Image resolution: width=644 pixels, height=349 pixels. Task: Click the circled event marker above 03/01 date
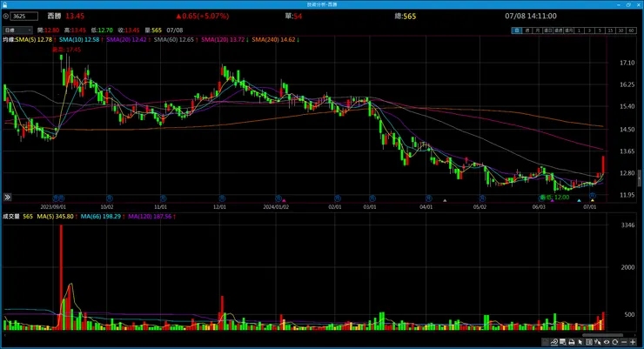(372, 198)
